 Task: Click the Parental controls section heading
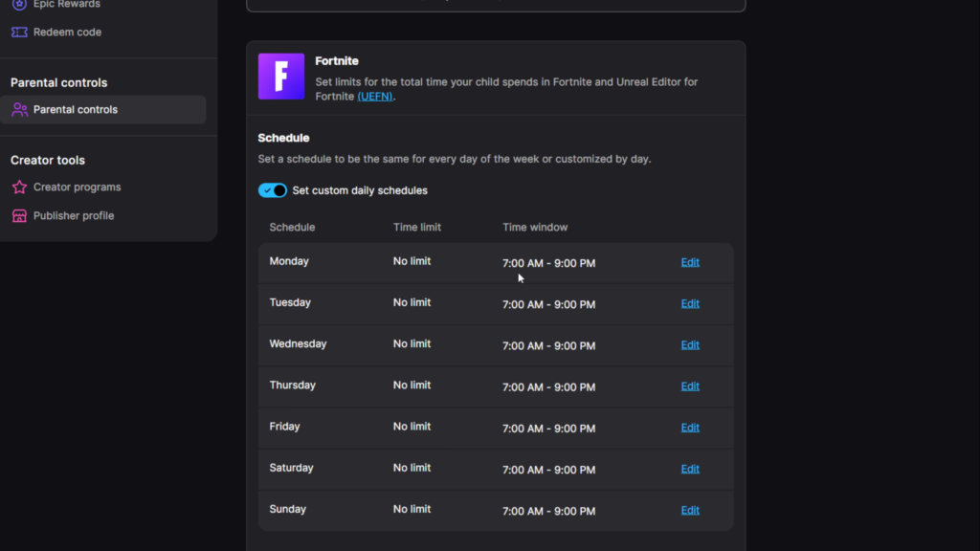pos(58,82)
